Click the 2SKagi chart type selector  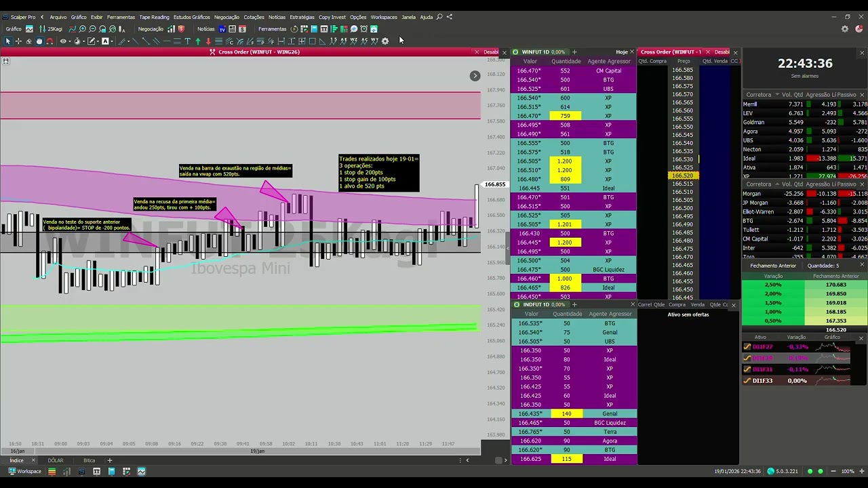tap(52, 29)
